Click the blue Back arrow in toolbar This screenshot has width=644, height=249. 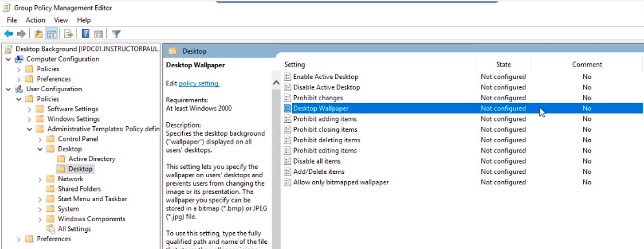tap(8, 34)
